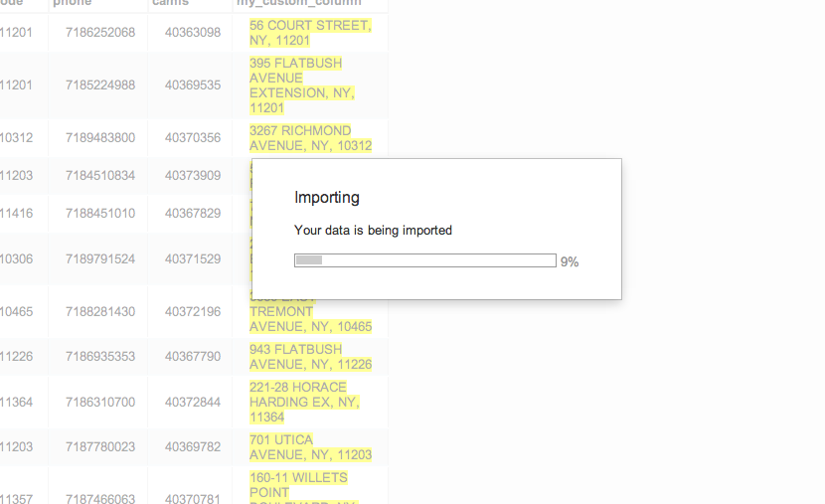Select the 943 FLATBUSH AVENUE address cell
Image resolution: width=825 pixels, height=504 pixels.
pos(310,357)
